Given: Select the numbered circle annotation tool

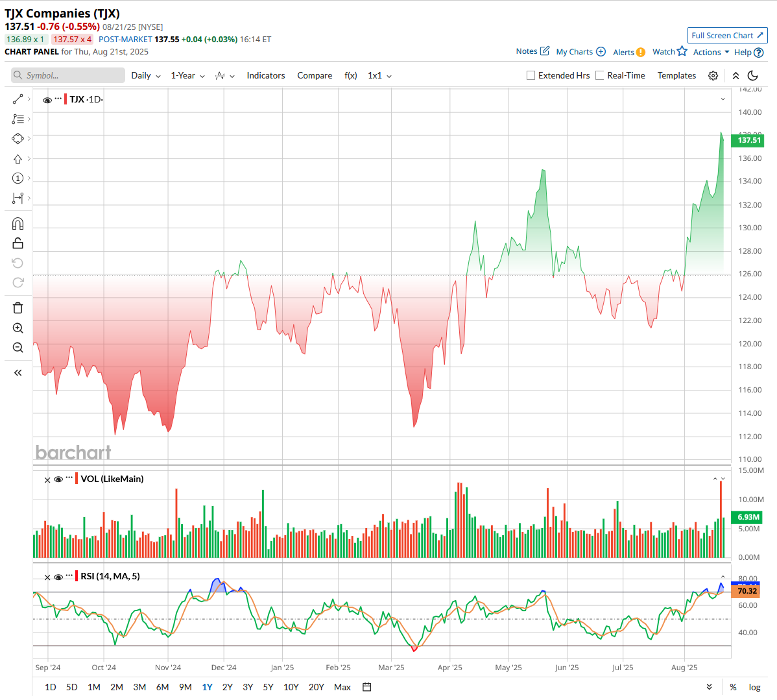Looking at the screenshot, I should coord(18,178).
